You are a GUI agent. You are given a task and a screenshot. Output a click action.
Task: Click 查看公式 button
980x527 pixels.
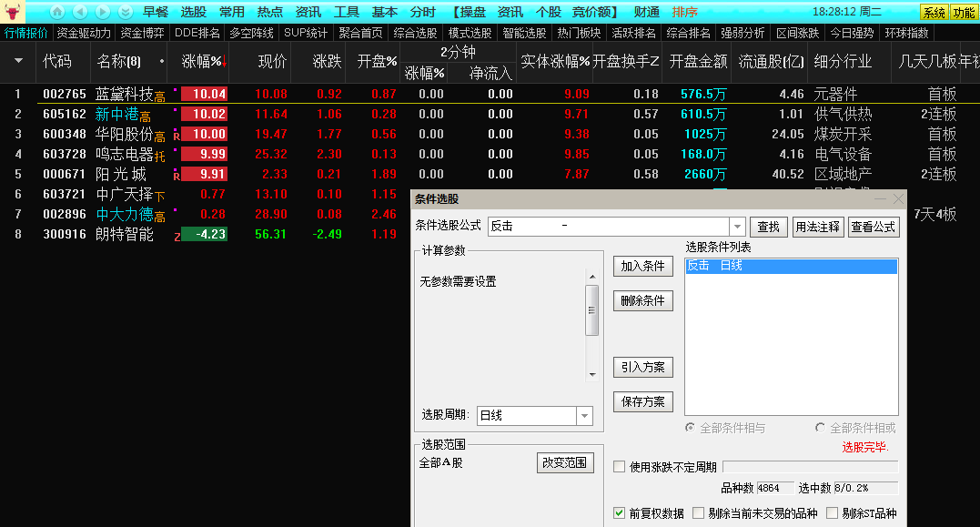(x=874, y=227)
